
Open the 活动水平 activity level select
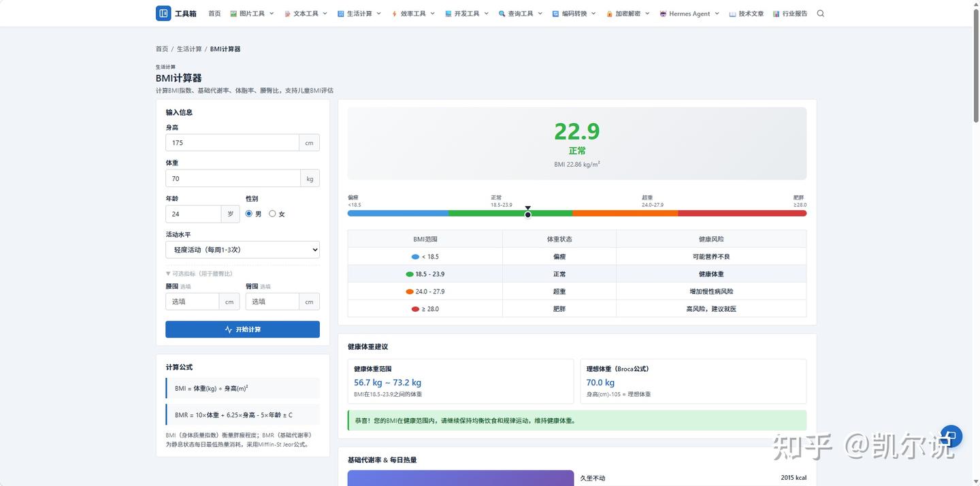point(242,250)
